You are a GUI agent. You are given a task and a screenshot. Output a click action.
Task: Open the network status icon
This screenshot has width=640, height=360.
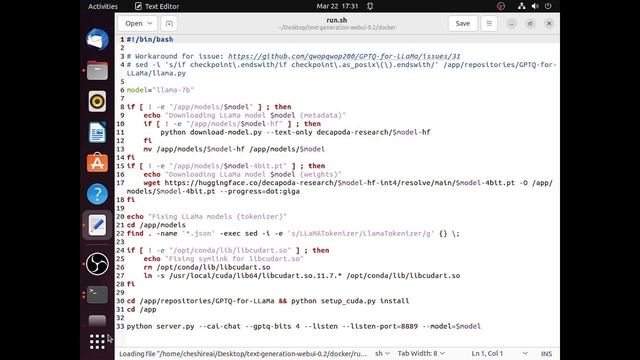click(x=521, y=6)
